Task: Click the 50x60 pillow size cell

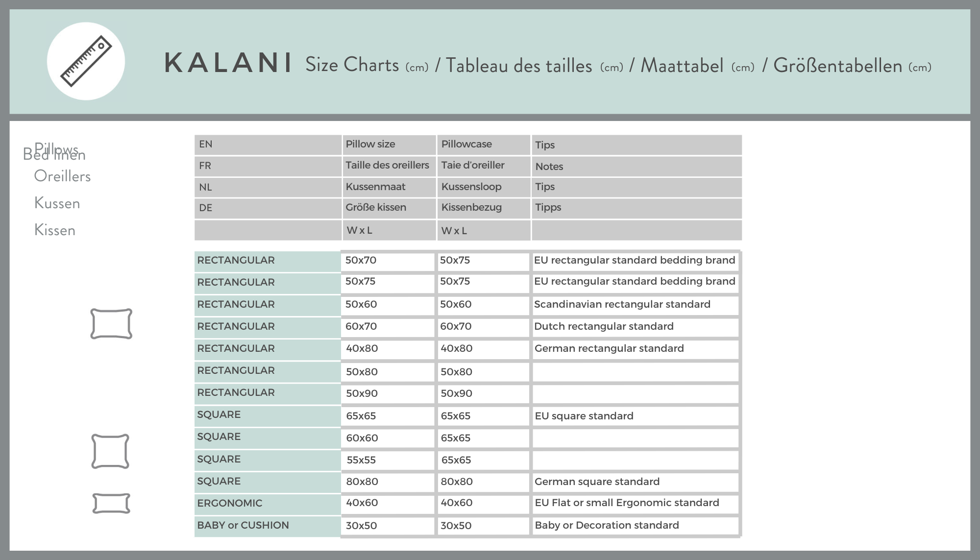Action: coord(388,305)
